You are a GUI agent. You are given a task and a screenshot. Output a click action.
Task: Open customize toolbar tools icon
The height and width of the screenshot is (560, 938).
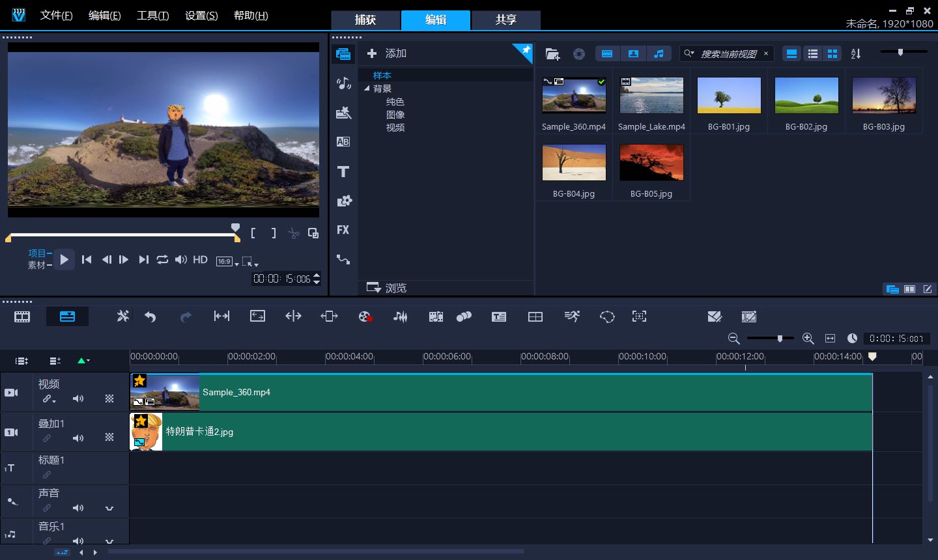pos(122,316)
